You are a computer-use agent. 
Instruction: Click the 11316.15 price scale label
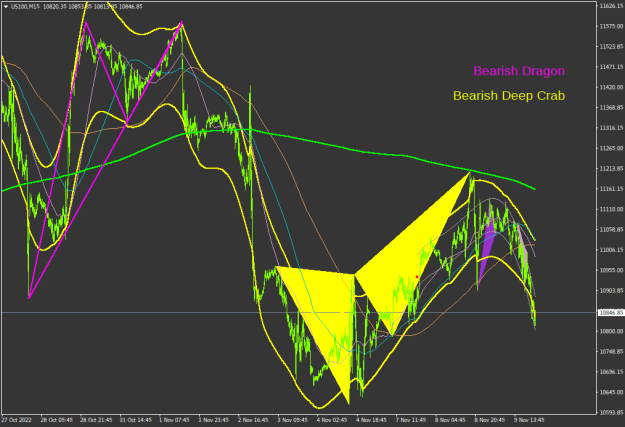[x=611, y=128]
